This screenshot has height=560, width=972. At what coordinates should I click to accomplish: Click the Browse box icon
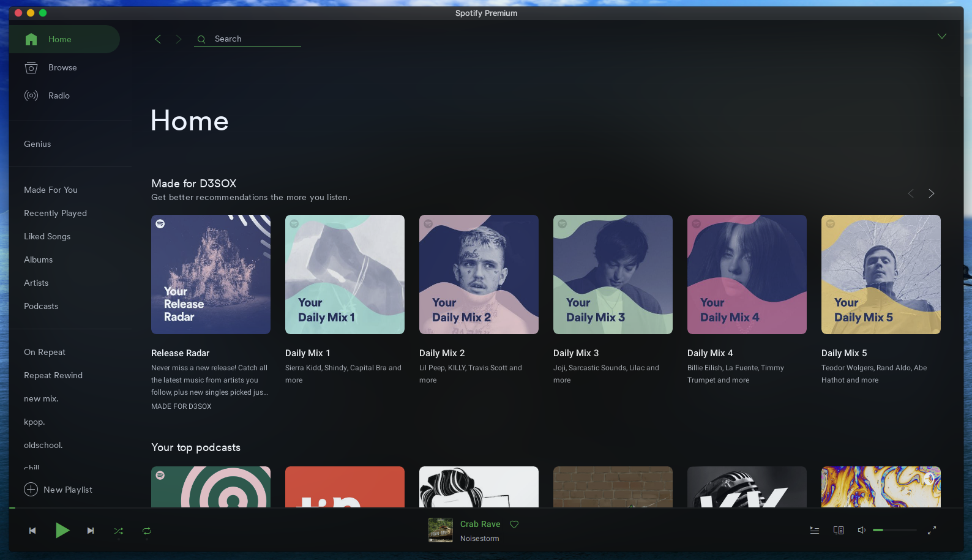click(x=31, y=67)
